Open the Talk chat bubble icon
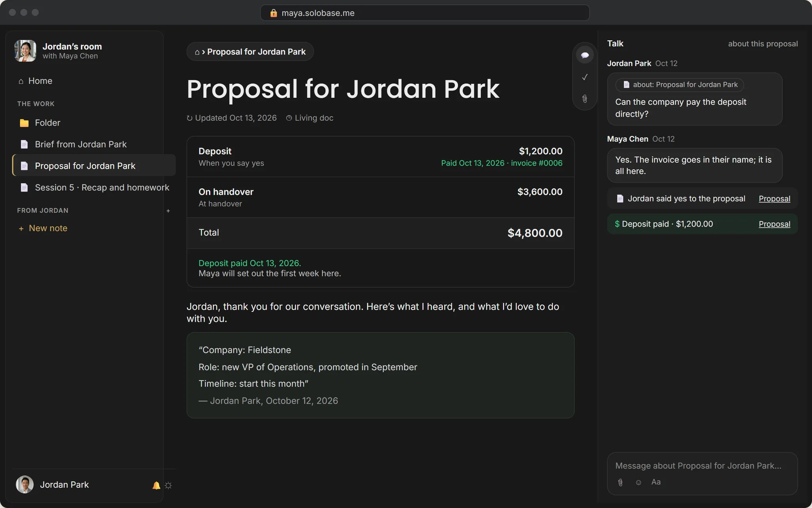 pyautogui.click(x=584, y=55)
